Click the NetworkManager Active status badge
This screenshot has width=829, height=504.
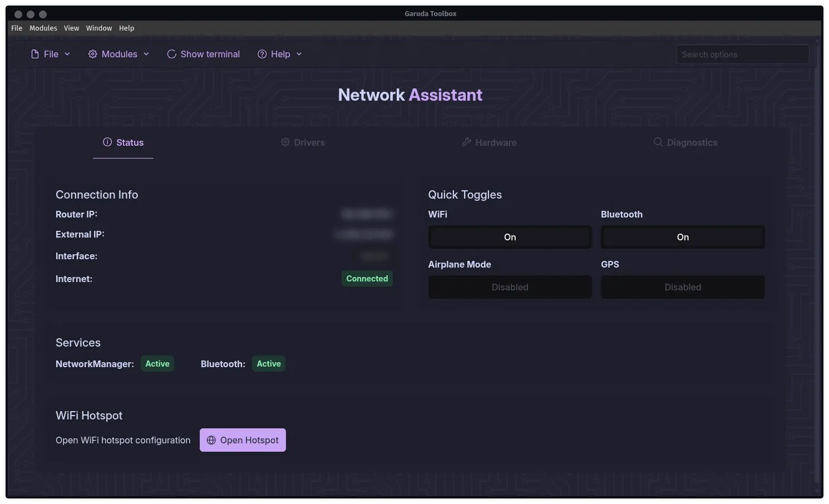click(157, 364)
